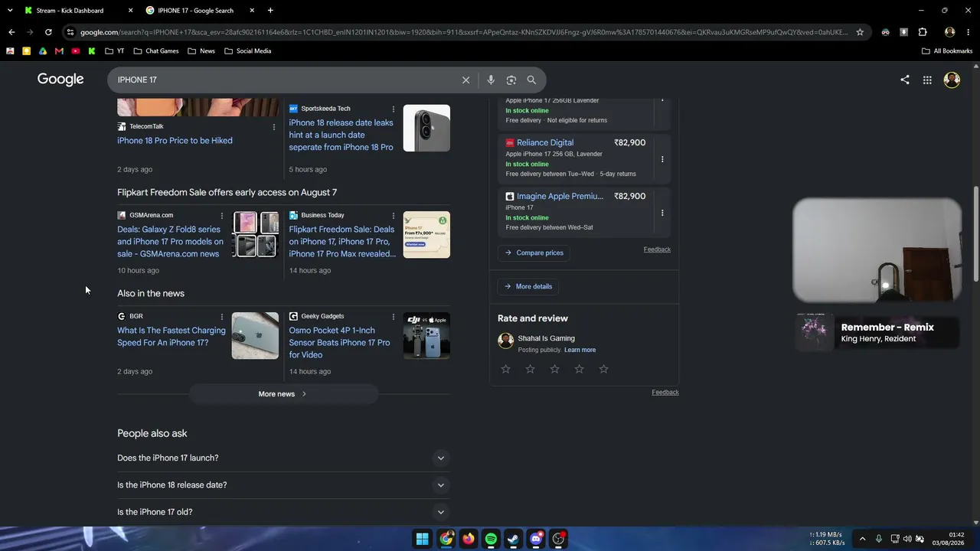Open Firefox from the taskbar
Image resolution: width=980 pixels, height=551 pixels.
(x=469, y=539)
